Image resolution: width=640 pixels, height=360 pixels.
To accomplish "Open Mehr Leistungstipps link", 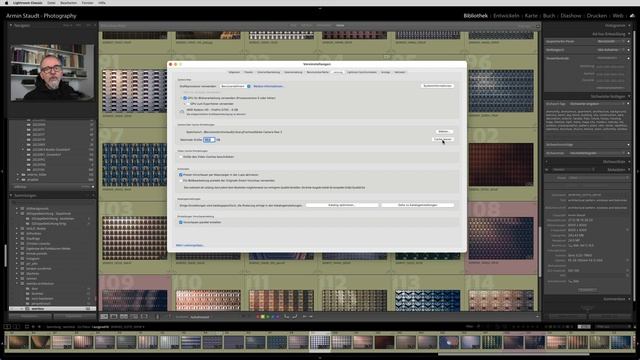I will 189,245.
